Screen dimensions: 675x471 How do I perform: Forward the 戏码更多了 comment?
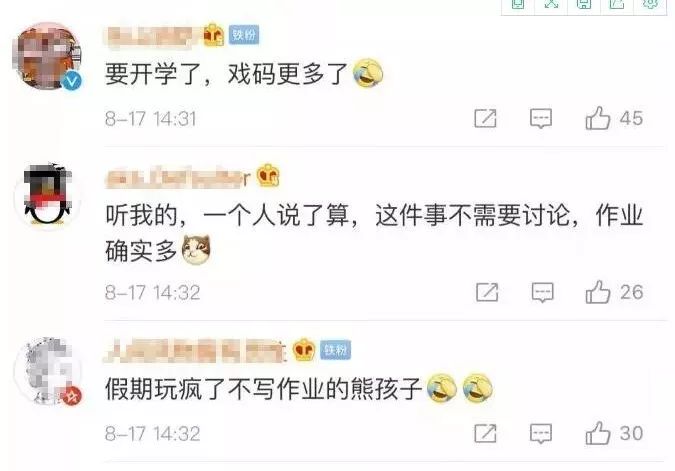tap(485, 118)
